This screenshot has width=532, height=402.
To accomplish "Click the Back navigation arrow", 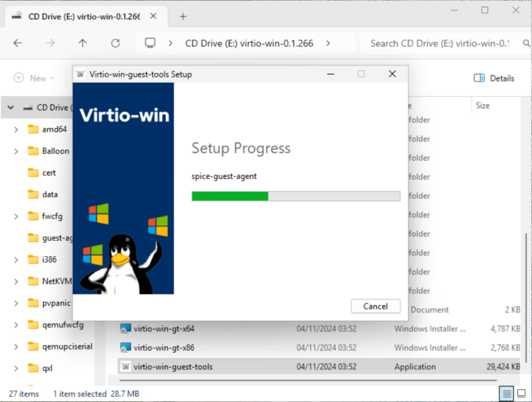I will tap(18, 43).
